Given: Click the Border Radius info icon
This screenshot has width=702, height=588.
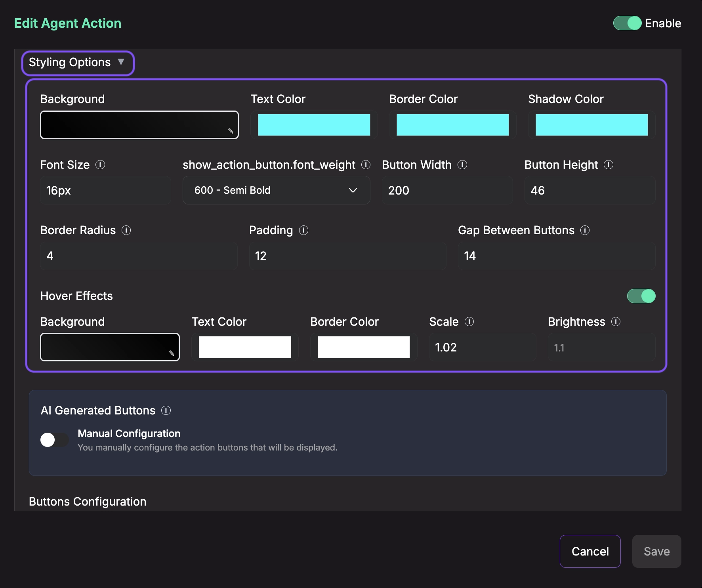Looking at the screenshot, I should pos(126,230).
